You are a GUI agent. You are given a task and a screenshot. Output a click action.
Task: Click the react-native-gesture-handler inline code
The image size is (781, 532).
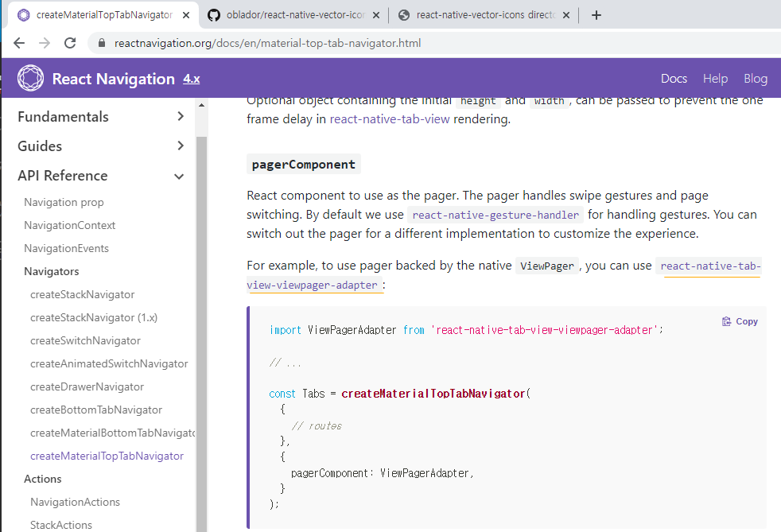(x=495, y=215)
